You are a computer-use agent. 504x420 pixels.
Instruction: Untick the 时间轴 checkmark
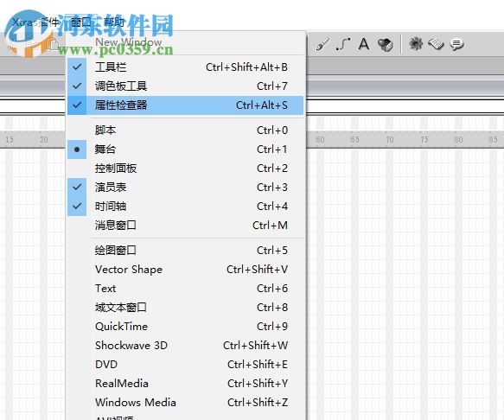coord(77,206)
